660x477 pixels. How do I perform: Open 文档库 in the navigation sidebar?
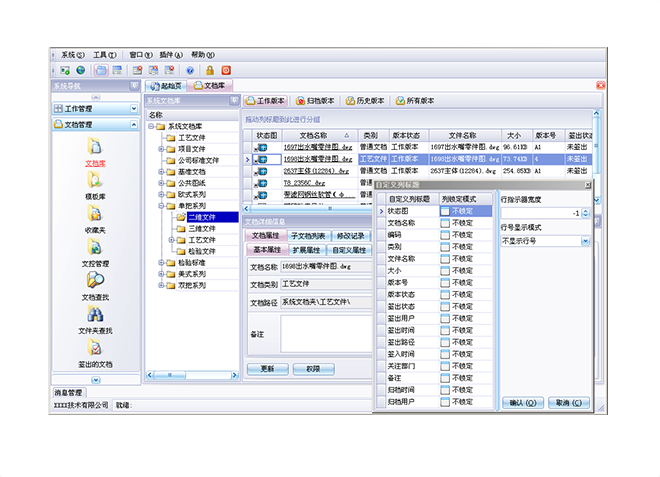point(94,150)
